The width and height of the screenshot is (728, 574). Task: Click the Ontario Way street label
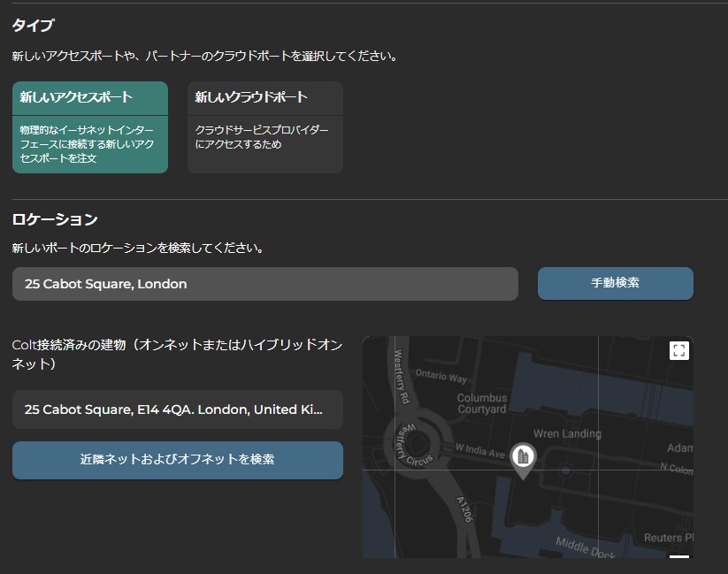tap(441, 377)
